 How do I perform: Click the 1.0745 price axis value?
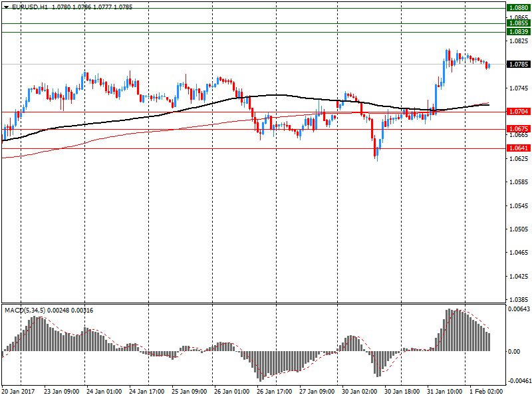pyautogui.click(x=519, y=88)
